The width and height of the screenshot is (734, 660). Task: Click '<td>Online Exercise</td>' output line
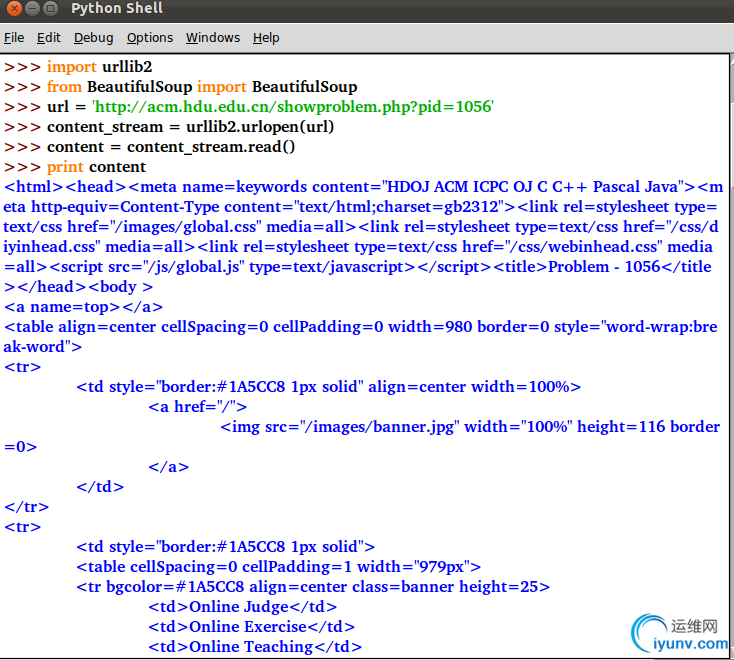click(251, 627)
